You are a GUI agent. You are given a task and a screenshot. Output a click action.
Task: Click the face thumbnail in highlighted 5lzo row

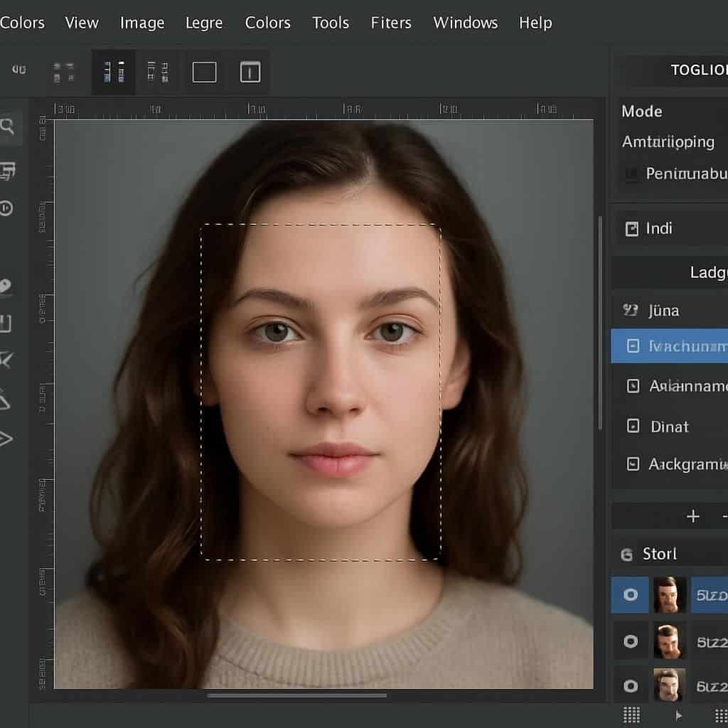click(x=669, y=595)
